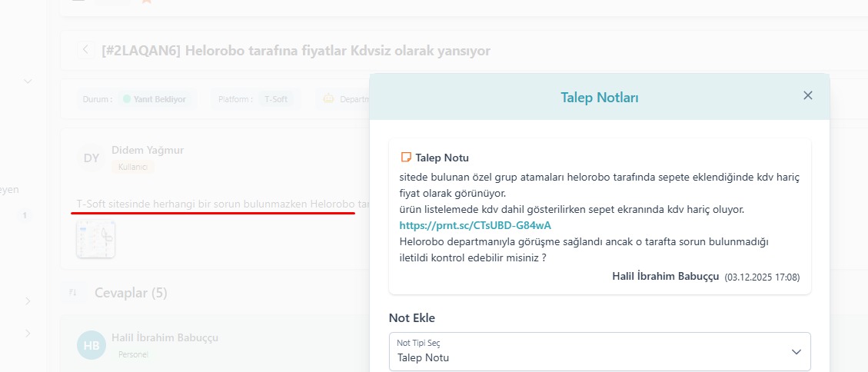
Task: Open the prnt.sc screenshot link
Action: (x=475, y=225)
